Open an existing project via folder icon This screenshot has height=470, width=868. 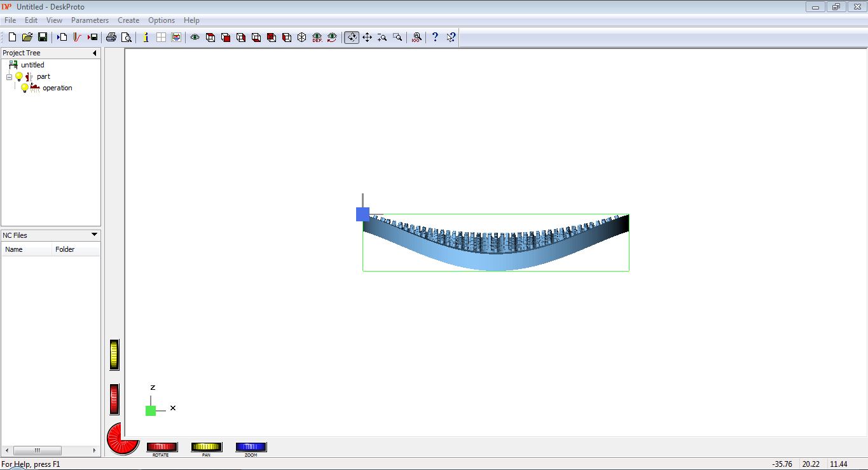27,38
